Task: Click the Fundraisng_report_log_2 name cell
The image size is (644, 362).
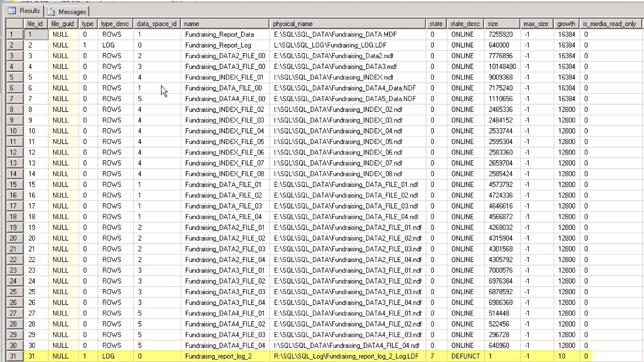Action: coord(218,356)
